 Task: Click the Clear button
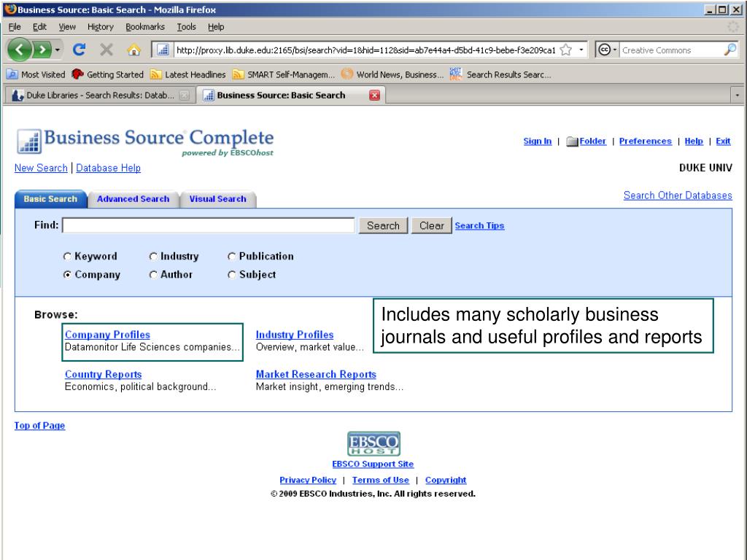tap(432, 226)
